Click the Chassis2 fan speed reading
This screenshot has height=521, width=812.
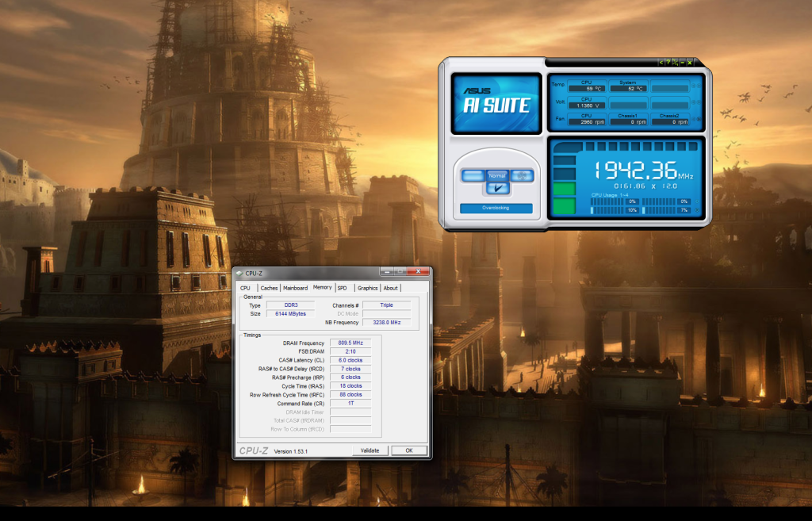point(669,121)
